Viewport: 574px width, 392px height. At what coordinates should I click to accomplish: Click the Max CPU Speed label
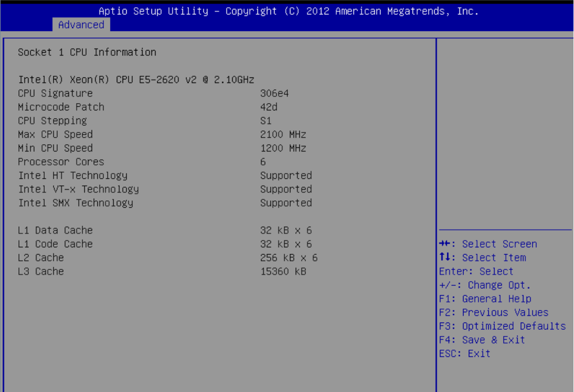click(x=55, y=134)
